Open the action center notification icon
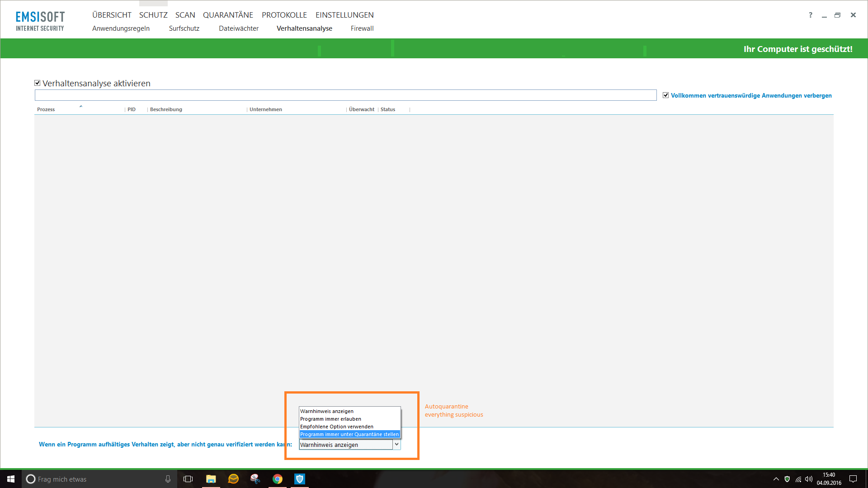Screen dimensions: 868x488 click(x=853, y=479)
